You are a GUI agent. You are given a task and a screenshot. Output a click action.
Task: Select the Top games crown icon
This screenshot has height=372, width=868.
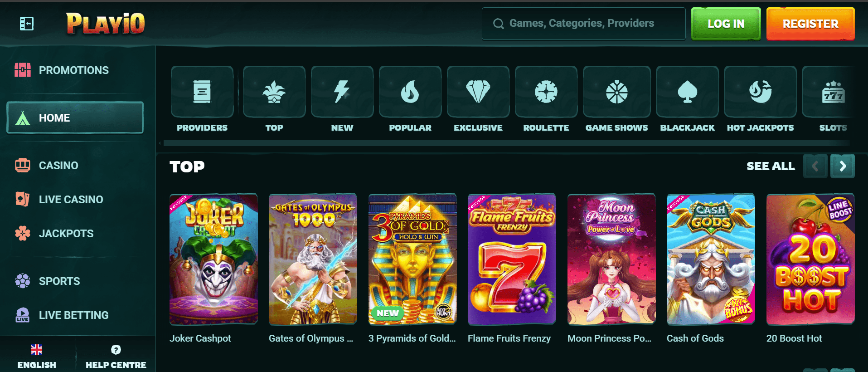click(274, 92)
